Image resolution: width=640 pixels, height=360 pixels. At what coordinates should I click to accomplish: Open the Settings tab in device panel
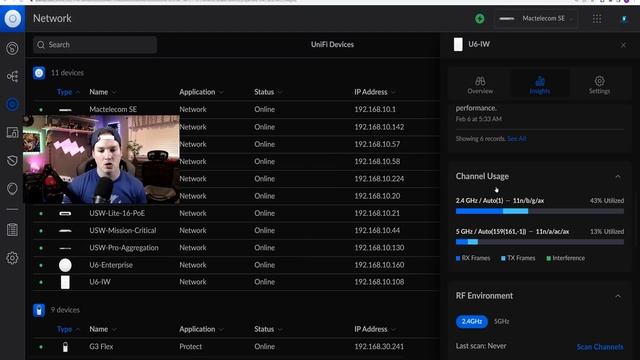coord(599,85)
